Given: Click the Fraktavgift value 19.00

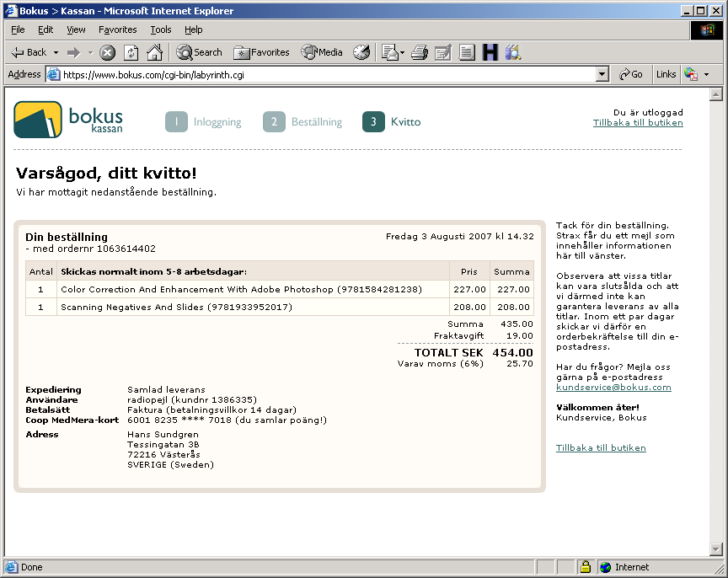Looking at the screenshot, I should [x=520, y=335].
